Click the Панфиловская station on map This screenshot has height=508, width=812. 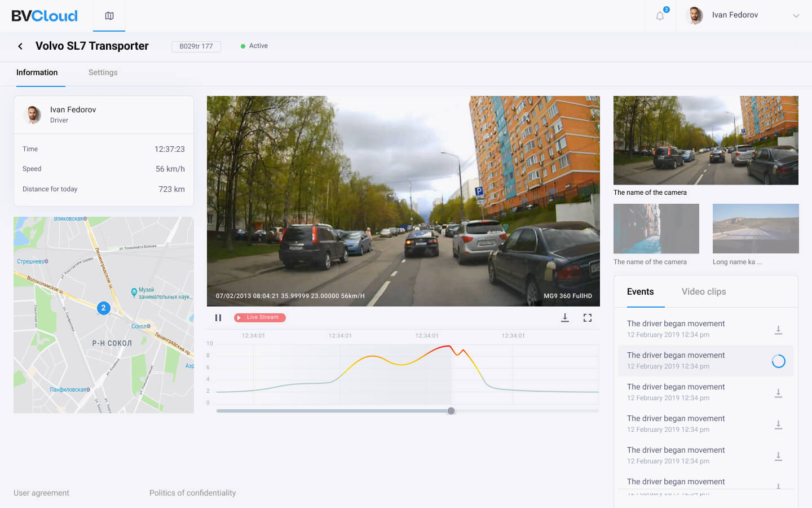(x=69, y=389)
